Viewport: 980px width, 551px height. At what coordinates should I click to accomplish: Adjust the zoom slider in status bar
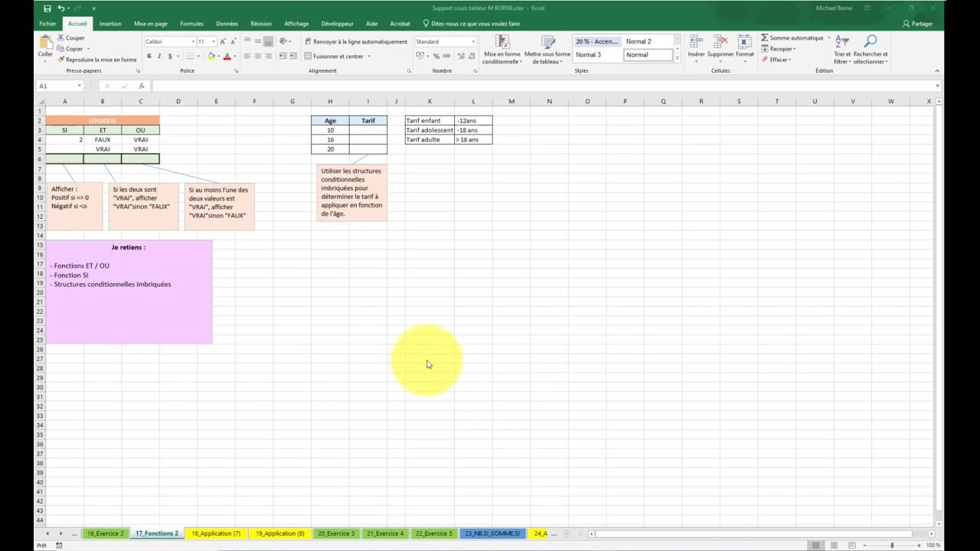891,545
